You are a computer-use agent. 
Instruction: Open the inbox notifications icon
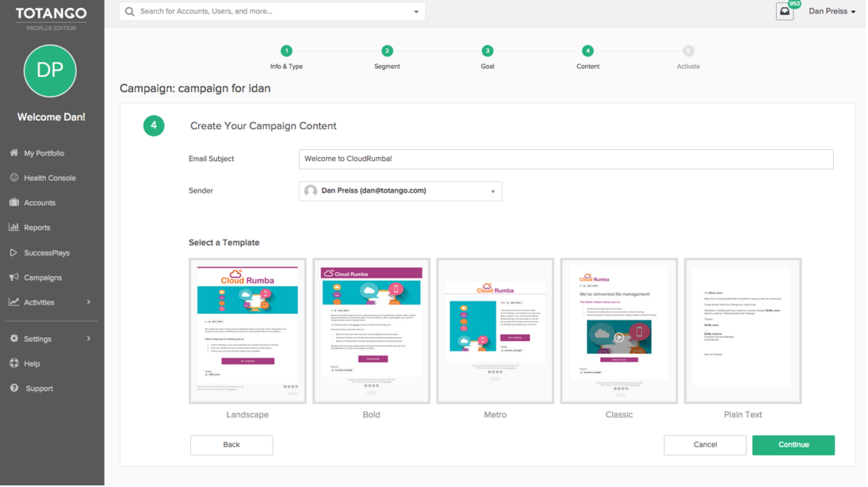click(x=785, y=11)
